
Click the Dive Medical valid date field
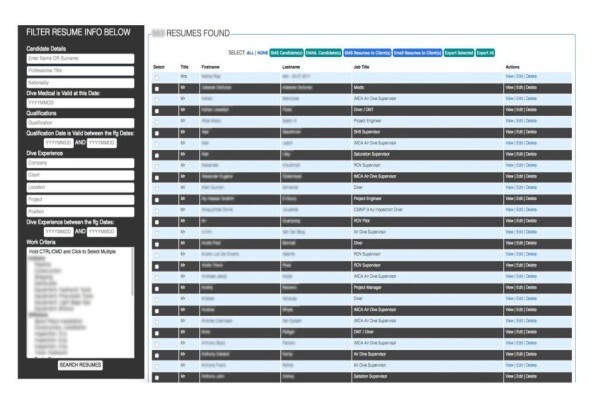(x=80, y=103)
